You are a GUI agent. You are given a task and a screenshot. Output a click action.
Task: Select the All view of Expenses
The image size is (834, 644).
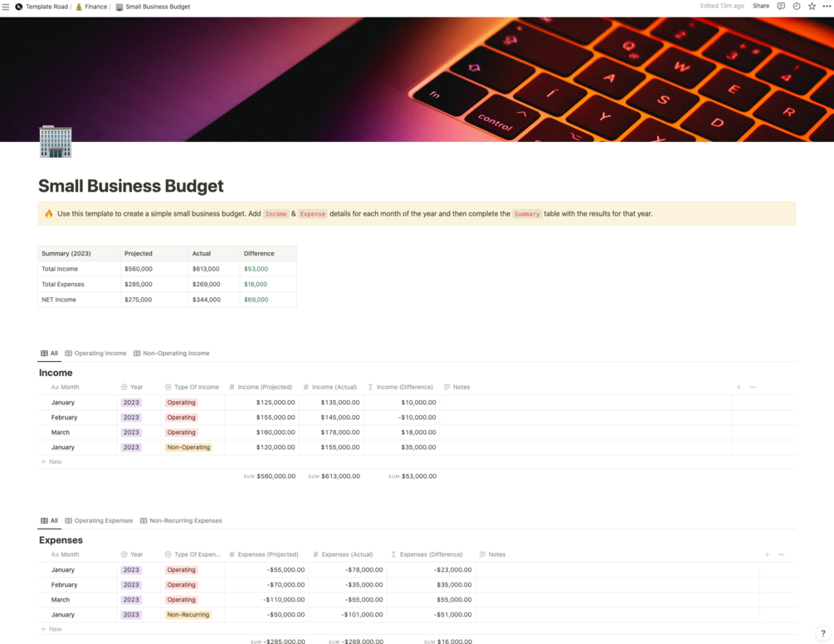coord(50,520)
